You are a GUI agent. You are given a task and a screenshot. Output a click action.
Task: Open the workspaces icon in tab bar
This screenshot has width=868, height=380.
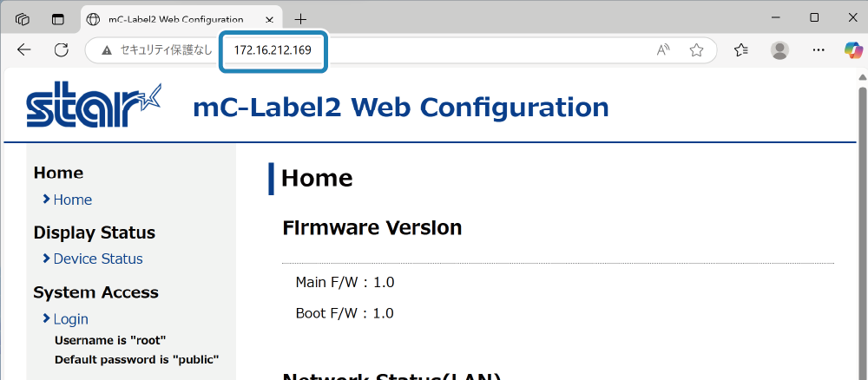click(x=23, y=19)
